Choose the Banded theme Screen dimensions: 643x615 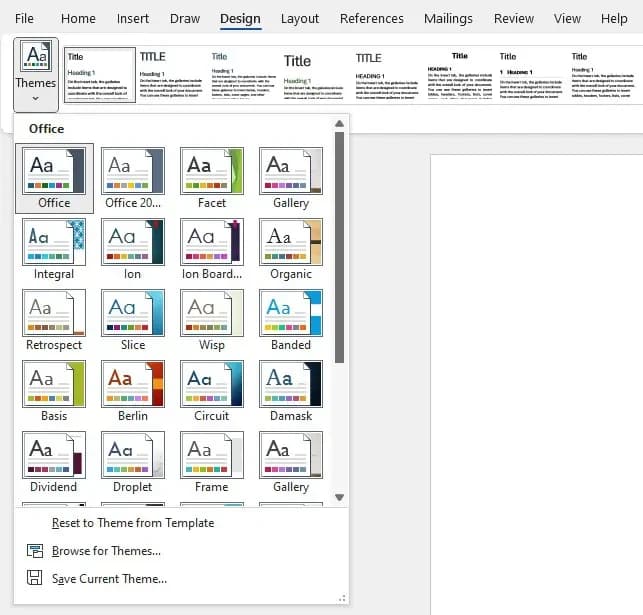[x=291, y=320]
